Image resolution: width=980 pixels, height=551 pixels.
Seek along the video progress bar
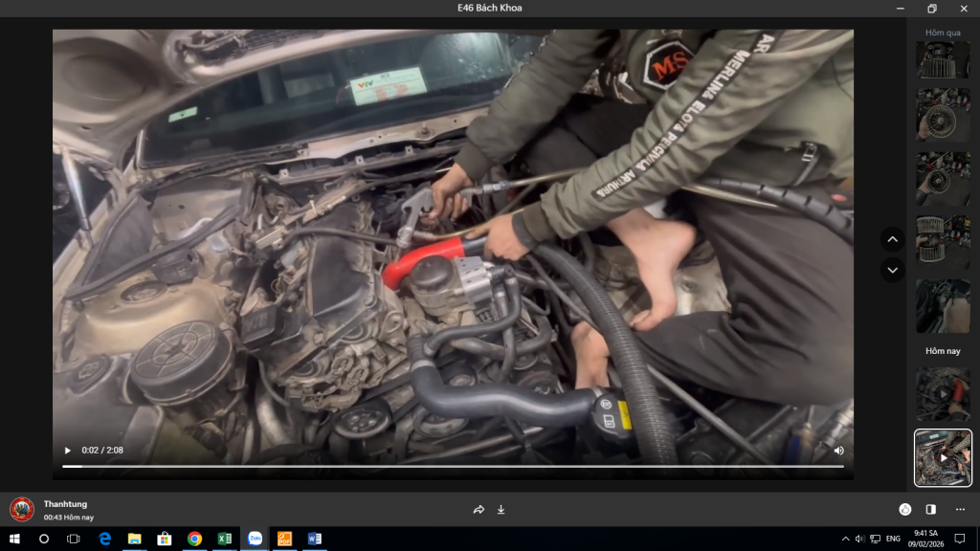point(453,466)
